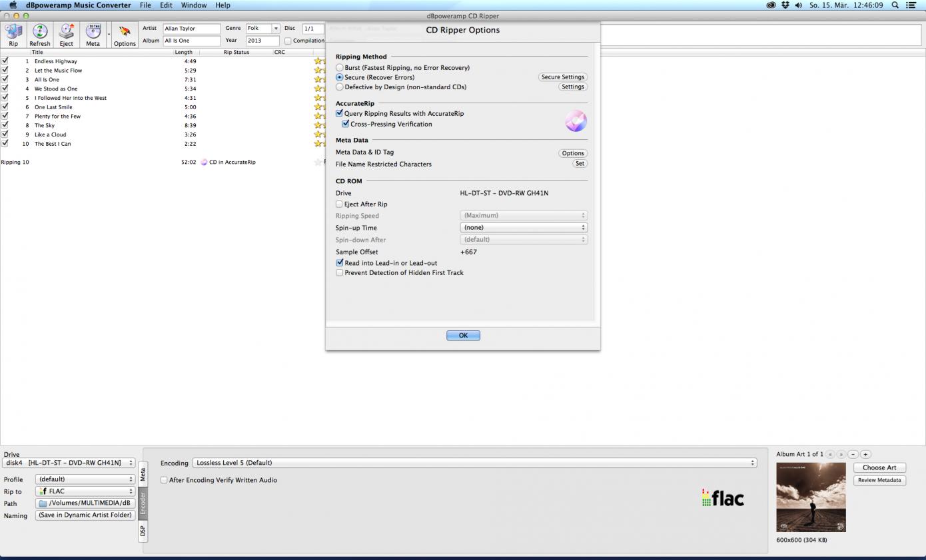The height and width of the screenshot is (560, 926).
Task: Click the minus album art icon
Action: (x=853, y=454)
